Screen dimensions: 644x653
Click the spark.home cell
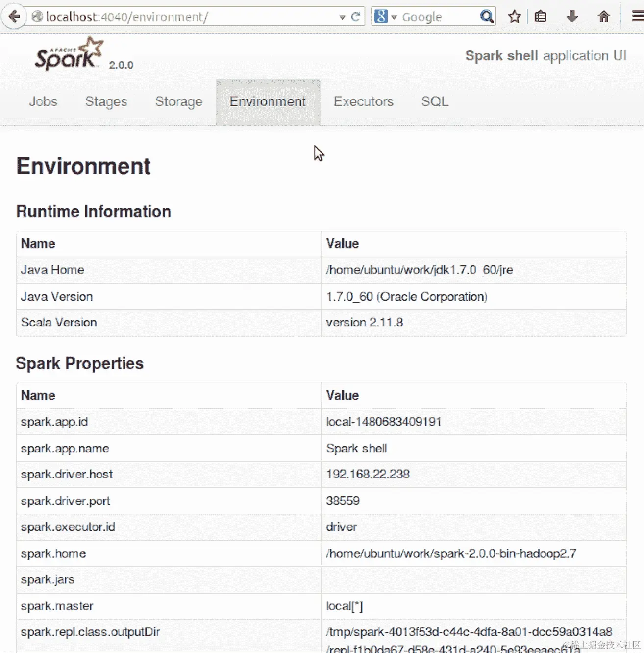169,553
